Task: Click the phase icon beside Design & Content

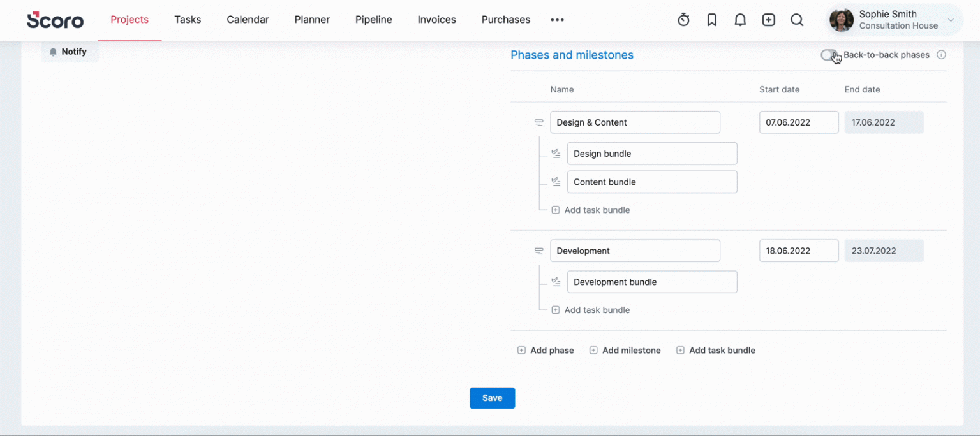Action: 539,121
